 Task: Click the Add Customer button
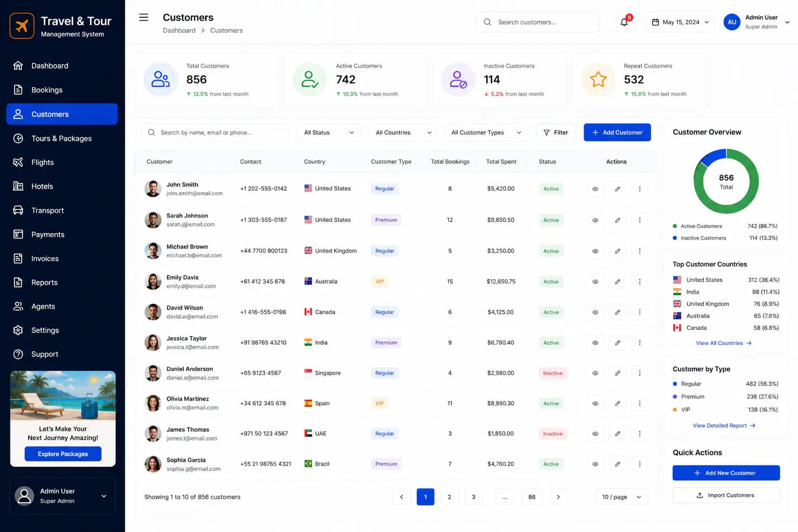click(617, 132)
